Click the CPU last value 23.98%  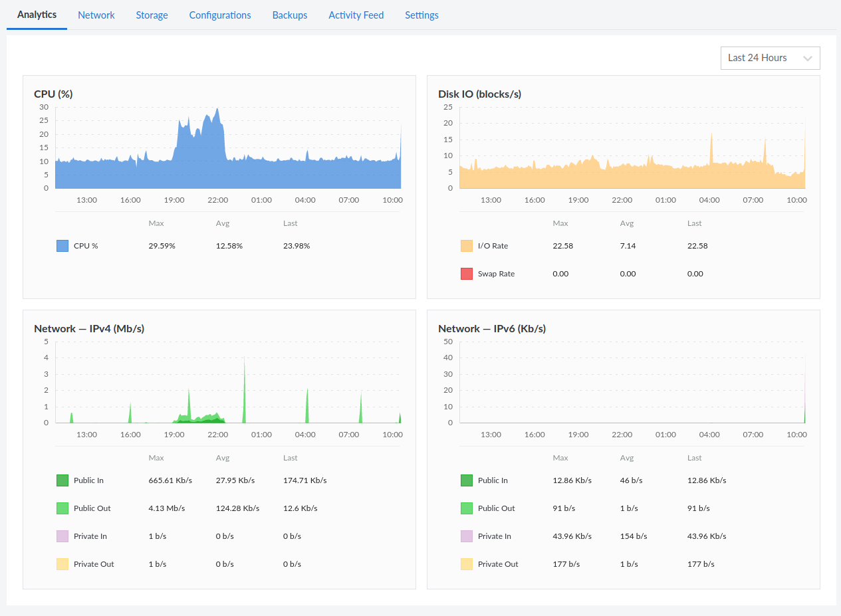(x=297, y=246)
